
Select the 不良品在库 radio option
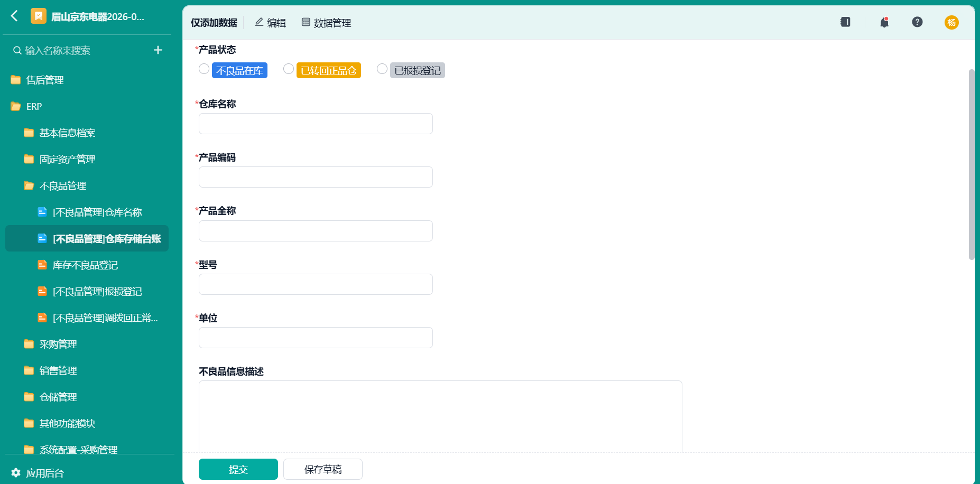tap(204, 69)
